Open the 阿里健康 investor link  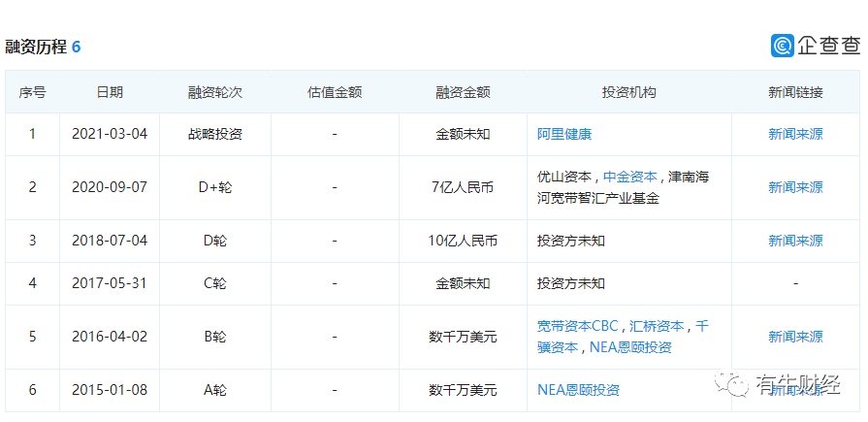[x=564, y=134]
